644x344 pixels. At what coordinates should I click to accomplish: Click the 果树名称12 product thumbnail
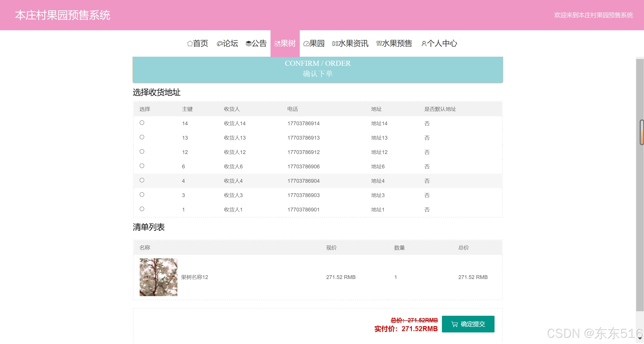158,277
